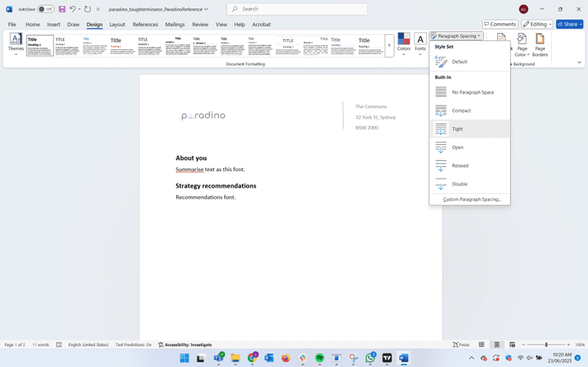Check accessibility with Accessibility: Investigate
The image size is (588, 367).
pyautogui.click(x=185, y=344)
